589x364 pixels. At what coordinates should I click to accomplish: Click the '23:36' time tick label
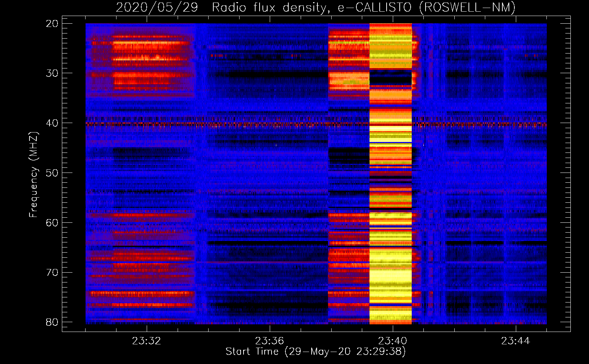coord(269,341)
